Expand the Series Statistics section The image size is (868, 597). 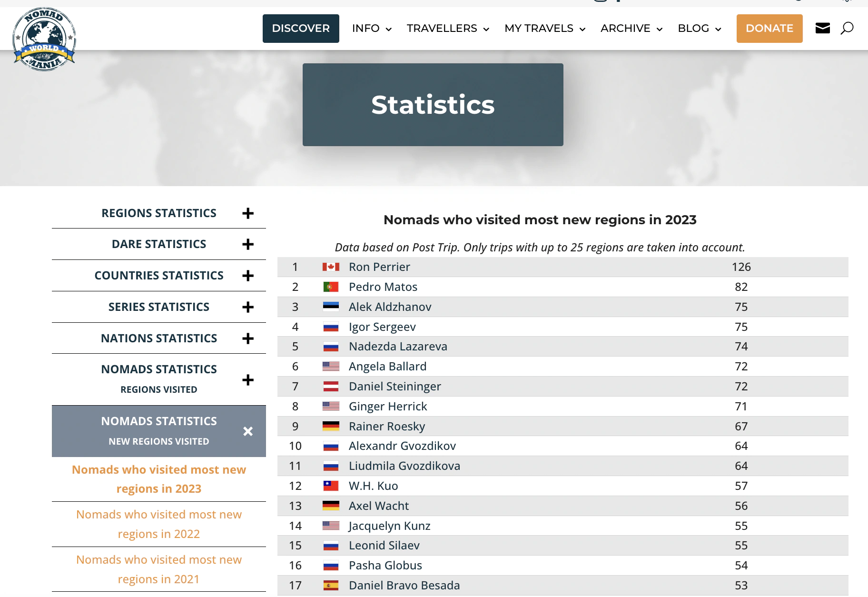pyautogui.click(x=247, y=307)
